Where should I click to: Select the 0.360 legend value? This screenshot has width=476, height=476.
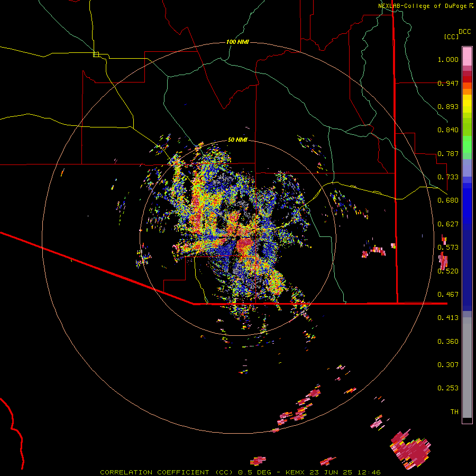point(448,342)
